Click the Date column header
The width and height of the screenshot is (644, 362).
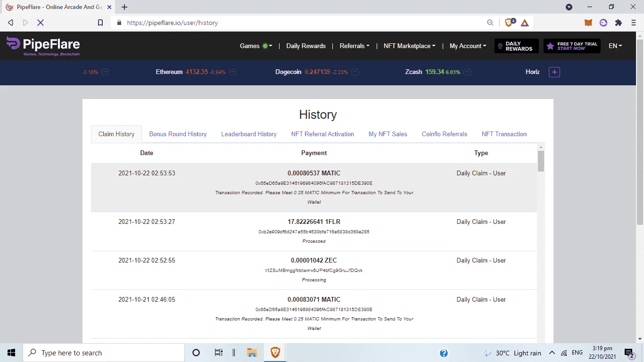coord(147,153)
